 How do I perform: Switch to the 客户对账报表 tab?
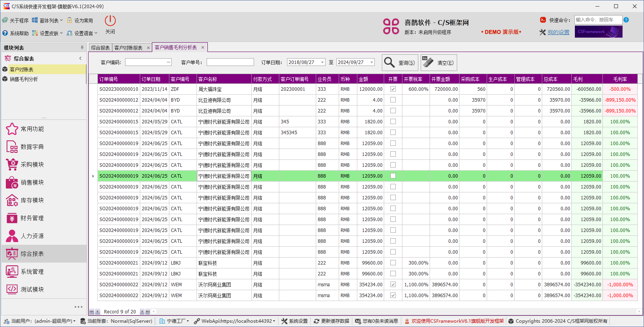click(x=129, y=48)
